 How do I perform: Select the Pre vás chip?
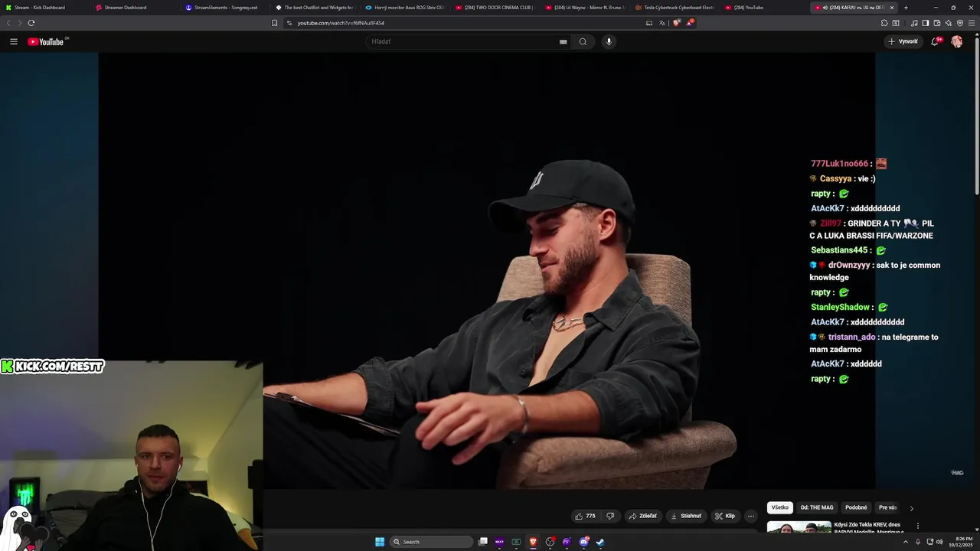(887, 507)
